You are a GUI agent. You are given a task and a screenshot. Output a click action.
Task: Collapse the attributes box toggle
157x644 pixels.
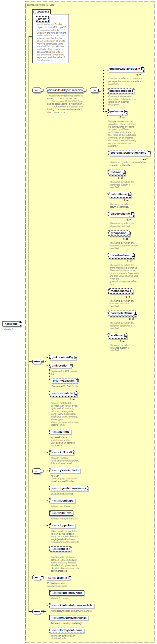click(35, 12)
